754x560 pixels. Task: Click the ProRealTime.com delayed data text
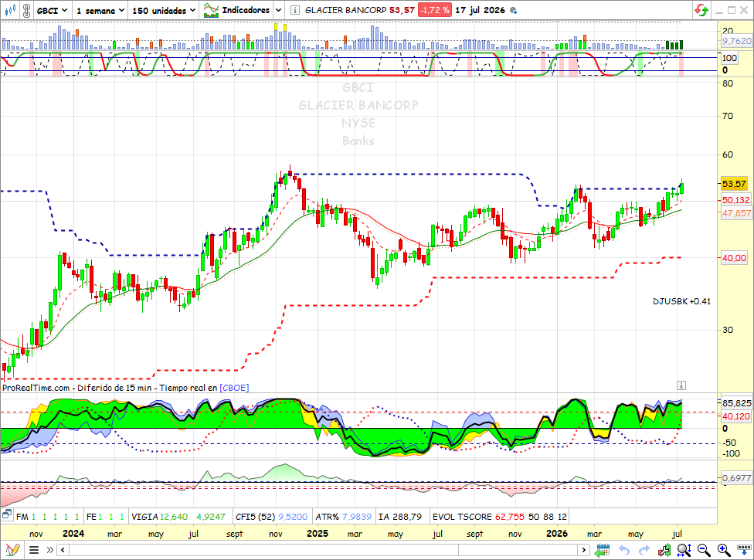pos(110,388)
